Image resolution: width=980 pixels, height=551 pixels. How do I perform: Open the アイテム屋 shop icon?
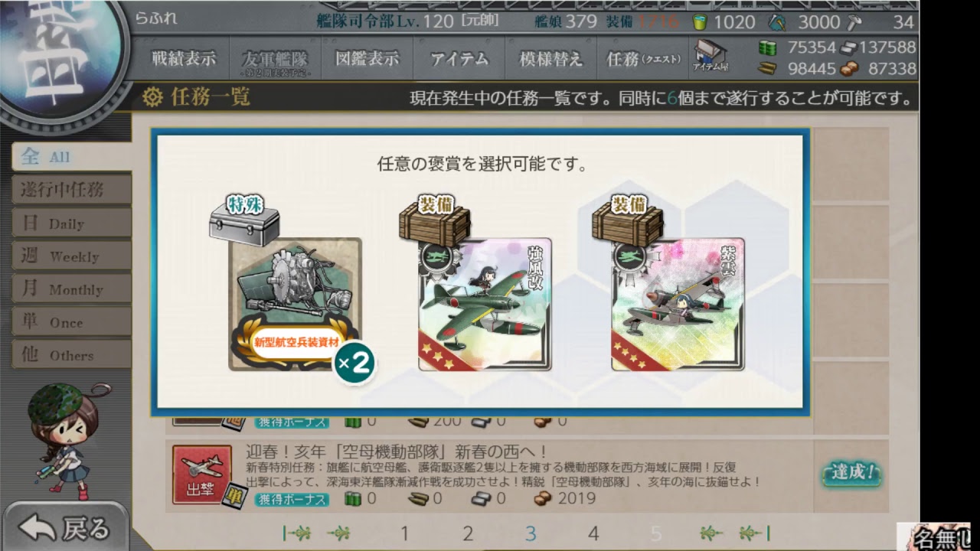pyautogui.click(x=710, y=56)
